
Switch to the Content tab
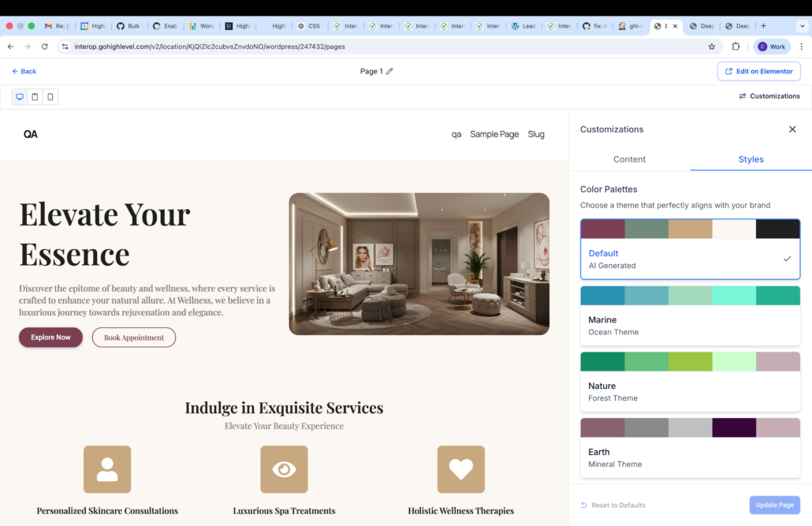[629, 159]
